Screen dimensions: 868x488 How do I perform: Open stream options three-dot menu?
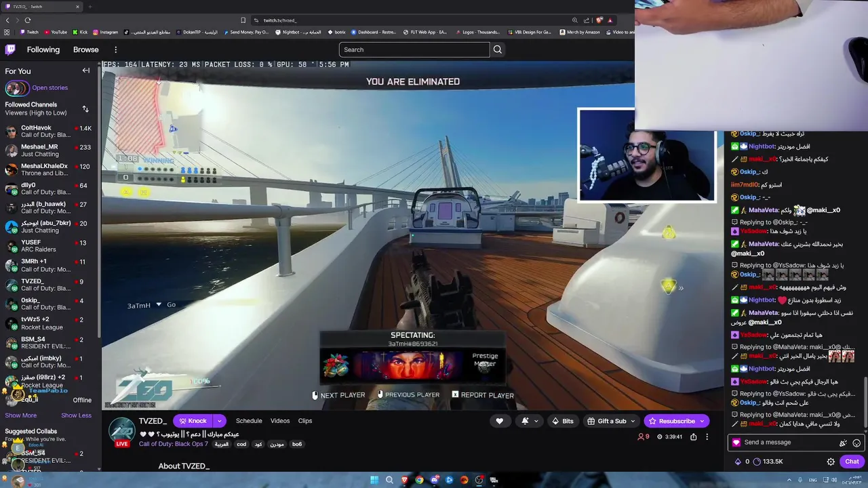pos(707,437)
